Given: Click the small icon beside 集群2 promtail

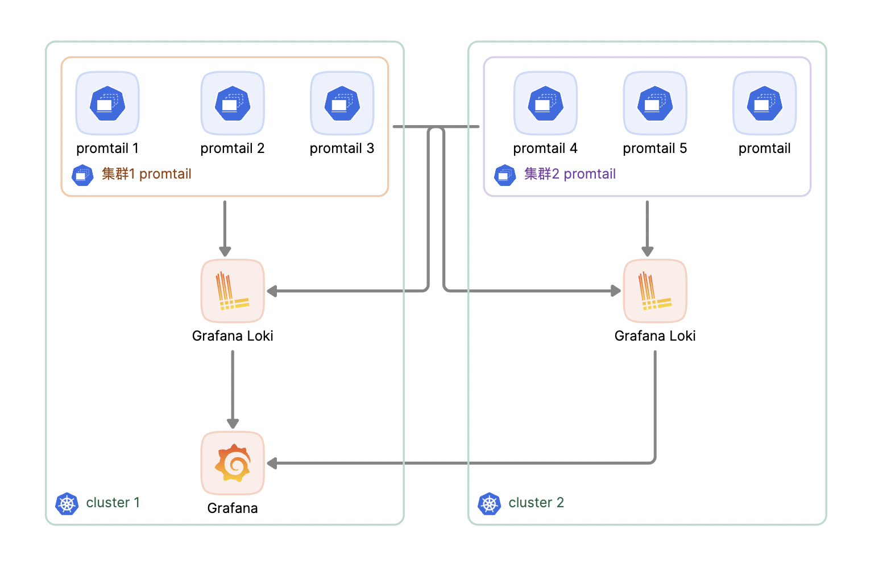Looking at the screenshot, I should 505,175.
